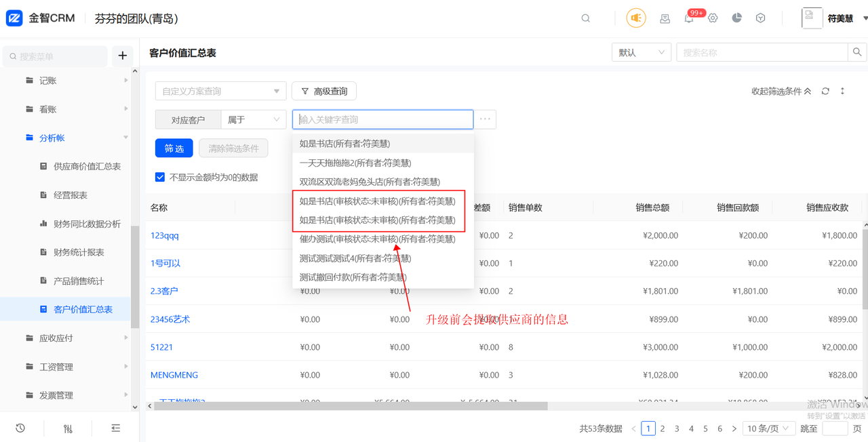Open customer link 1号可以
The image size is (868, 442).
pyautogui.click(x=165, y=263)
